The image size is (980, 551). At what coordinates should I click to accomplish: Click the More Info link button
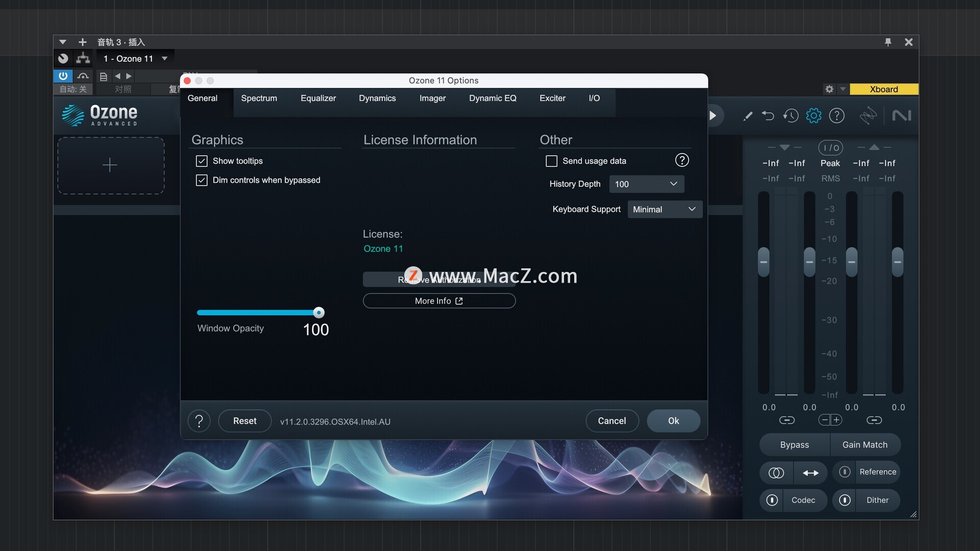pos(439,301)
